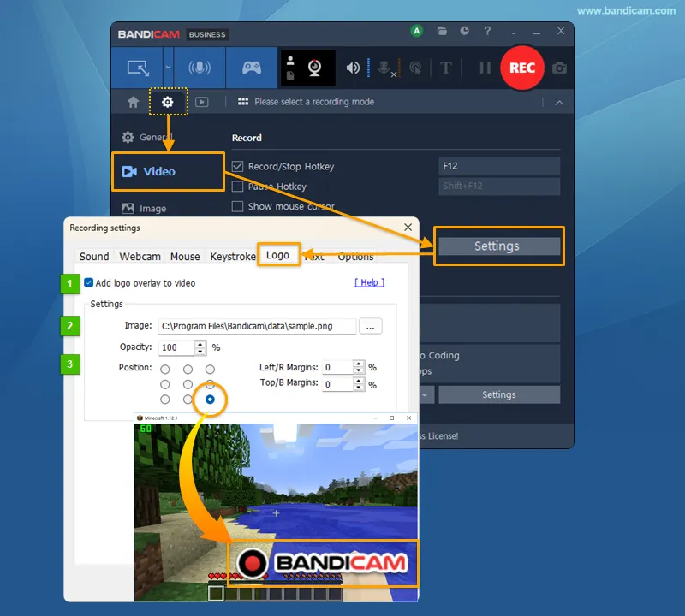Click the pause recording icon
The image size is (685, 616).
tap(485, 68)
